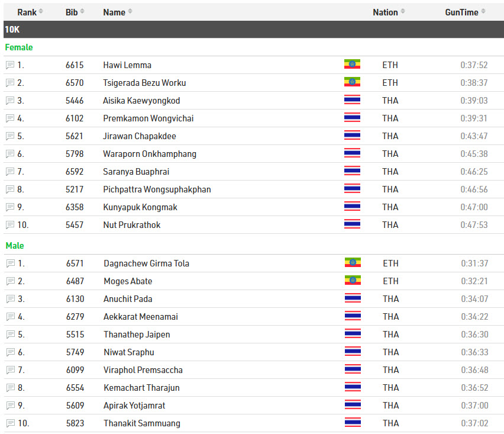The width and height of the screenshot is (504, 434).
Task: Open the comment icon for Niwat Sraphu
Action: click(11, 352)
